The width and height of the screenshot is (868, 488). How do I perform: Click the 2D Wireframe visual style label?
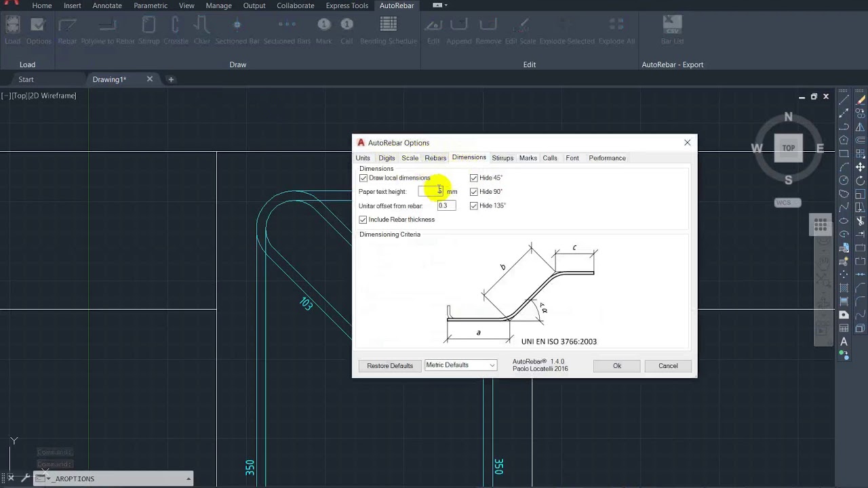[52, 96]
